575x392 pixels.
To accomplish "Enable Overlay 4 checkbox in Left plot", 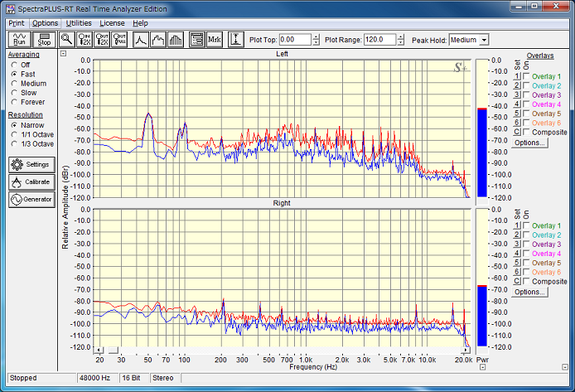I will pos(526,104).
